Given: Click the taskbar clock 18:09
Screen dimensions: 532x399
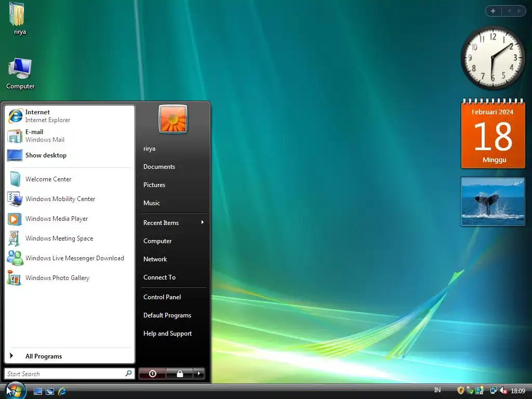Looking at the screenshot, I should 518,391.
